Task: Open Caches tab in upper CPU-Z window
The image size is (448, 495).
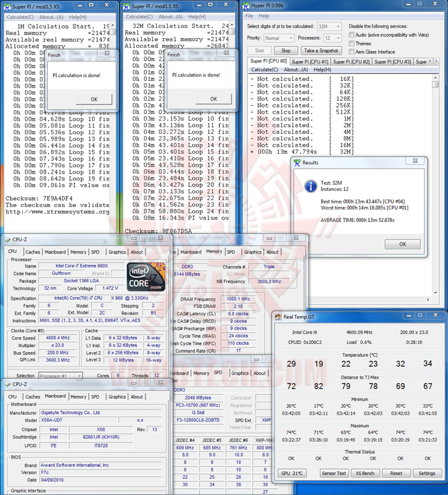Action: [x=32, y=252]
